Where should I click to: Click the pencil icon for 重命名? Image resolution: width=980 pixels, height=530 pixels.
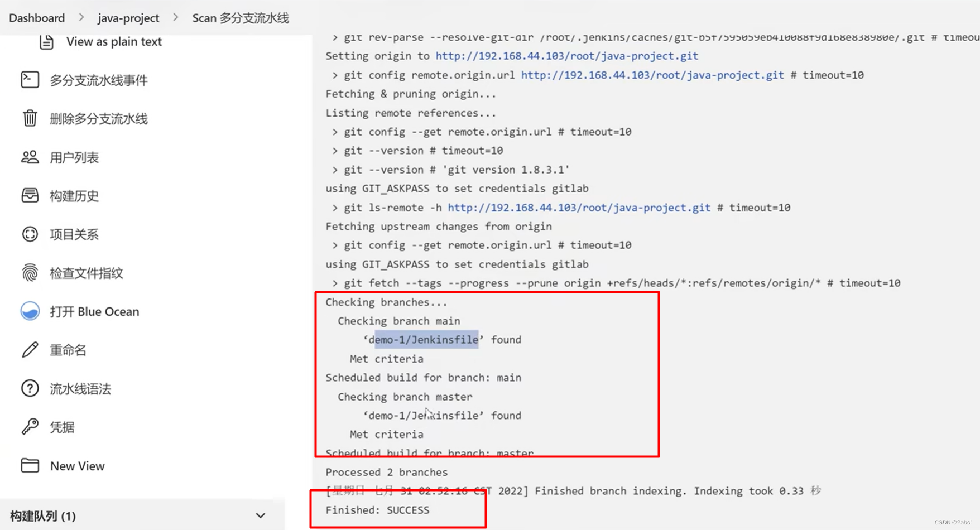click(x=30, y=350)
